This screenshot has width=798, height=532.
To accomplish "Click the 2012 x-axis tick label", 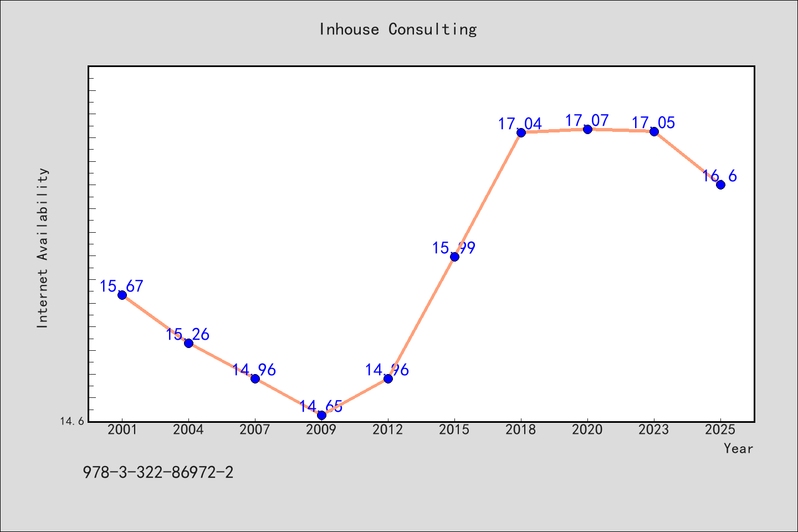I will click(388, 429).
